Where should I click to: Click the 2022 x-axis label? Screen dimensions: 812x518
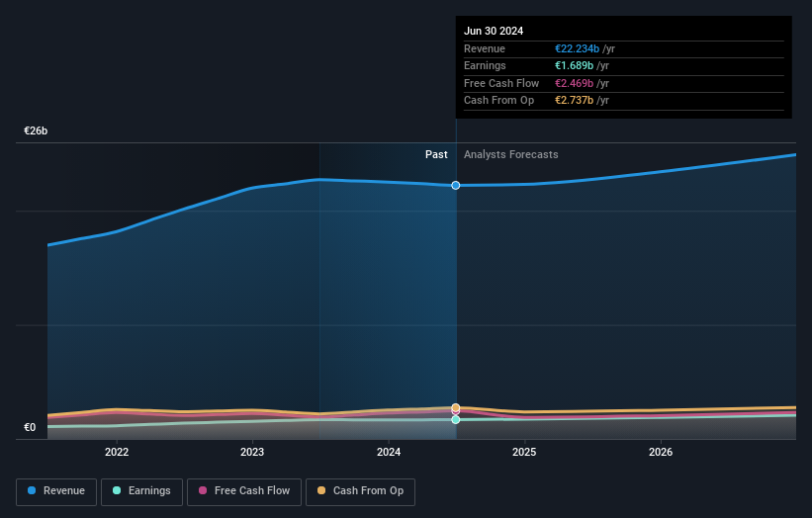coord(117,453)
